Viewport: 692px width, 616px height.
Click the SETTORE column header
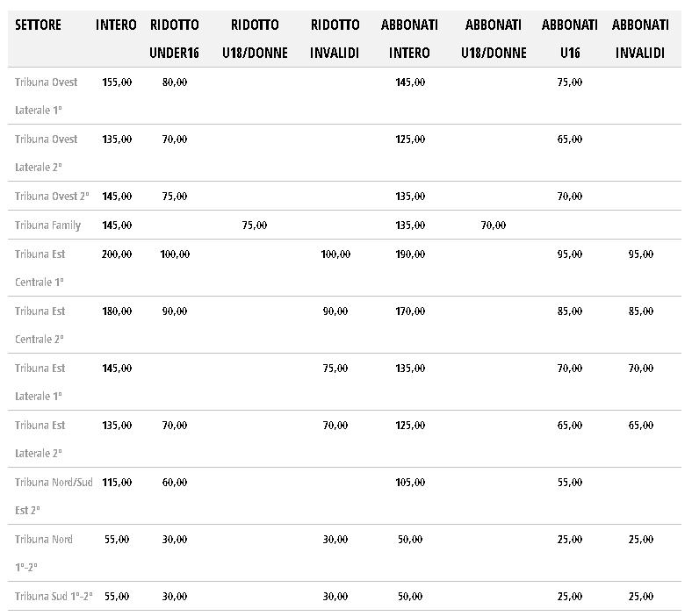pyautogui.click(x=38, y=25)
